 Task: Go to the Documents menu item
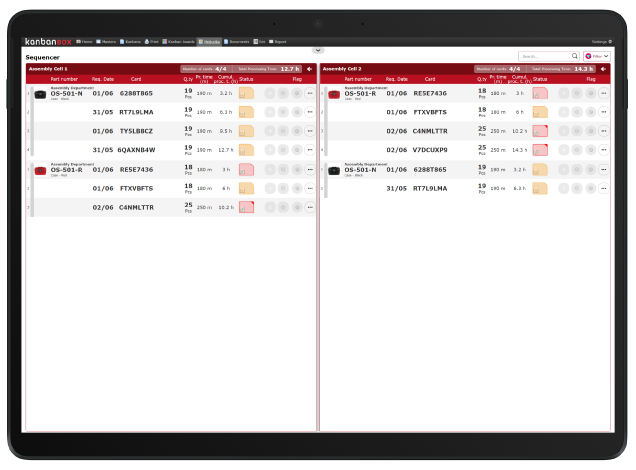click(237, 42)
